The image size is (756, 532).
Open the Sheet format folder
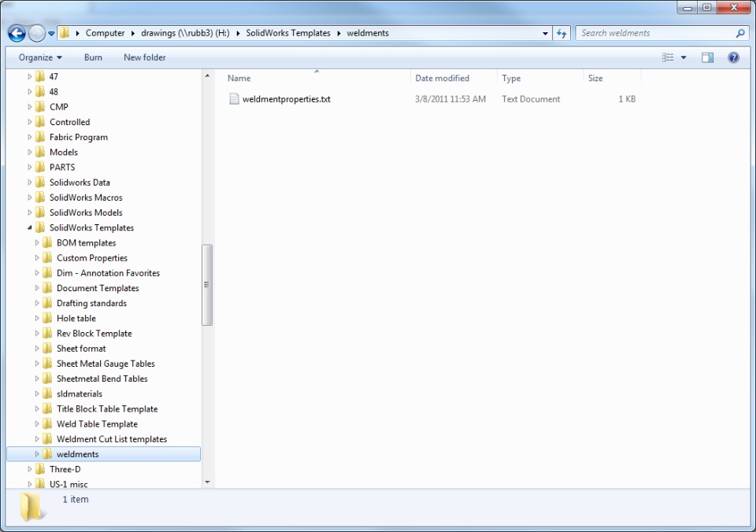point(81,349)
